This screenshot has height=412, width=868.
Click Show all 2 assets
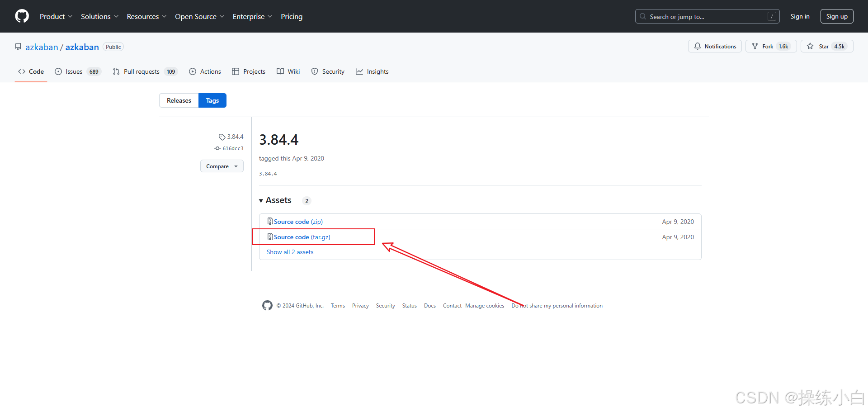(290, 252)
